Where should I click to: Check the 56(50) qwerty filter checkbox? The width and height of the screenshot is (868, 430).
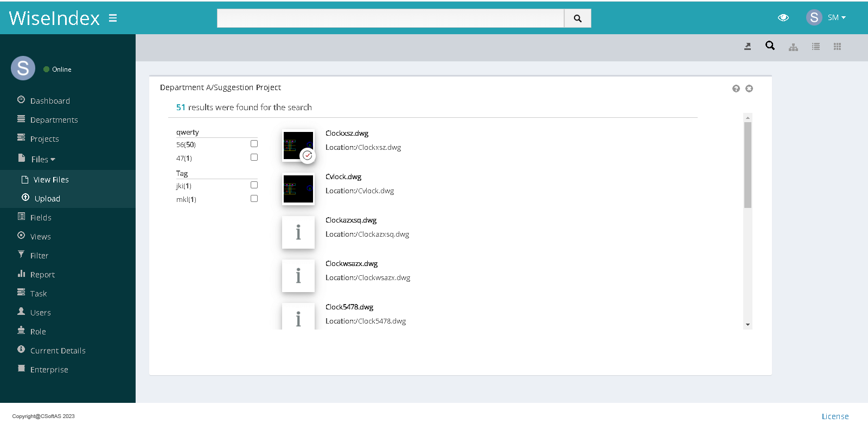click(x=254, y=144)
